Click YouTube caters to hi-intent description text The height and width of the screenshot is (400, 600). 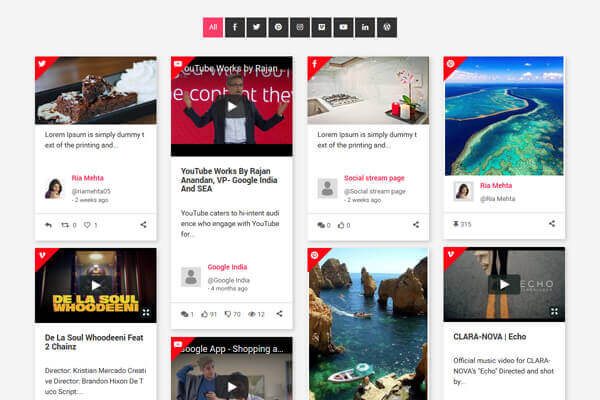(230, 224)
